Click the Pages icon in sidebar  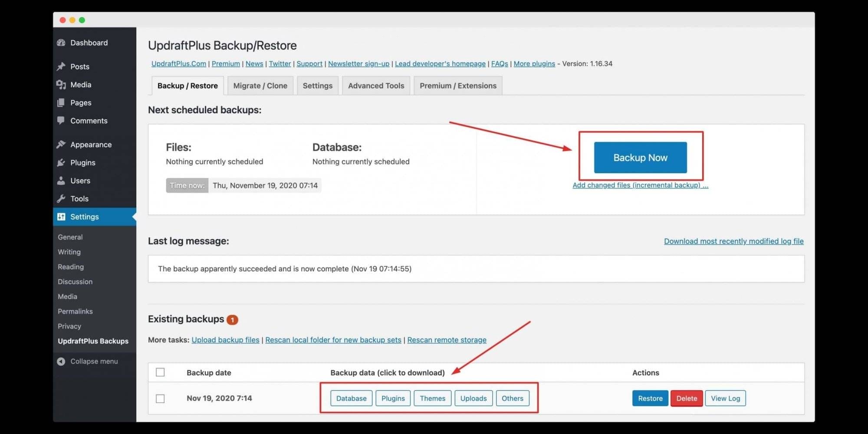[61, 103]
